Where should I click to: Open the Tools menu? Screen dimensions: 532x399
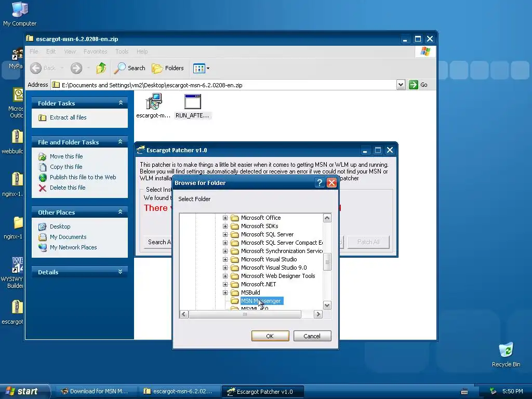click(122, 51)
